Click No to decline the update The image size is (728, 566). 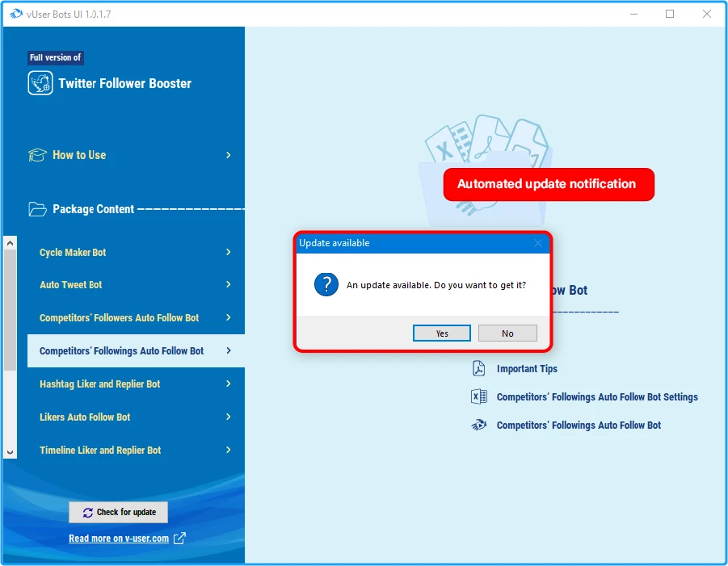tap(507, 333)
